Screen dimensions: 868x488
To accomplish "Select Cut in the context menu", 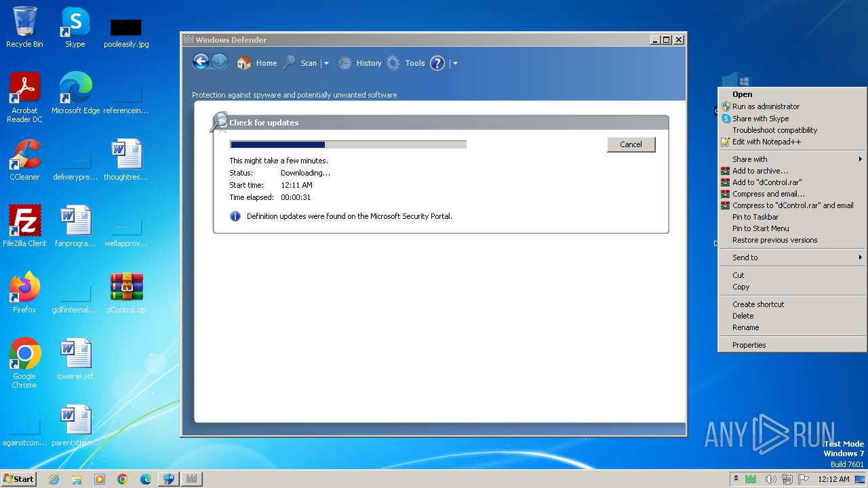I will click(x=792, y=275).
